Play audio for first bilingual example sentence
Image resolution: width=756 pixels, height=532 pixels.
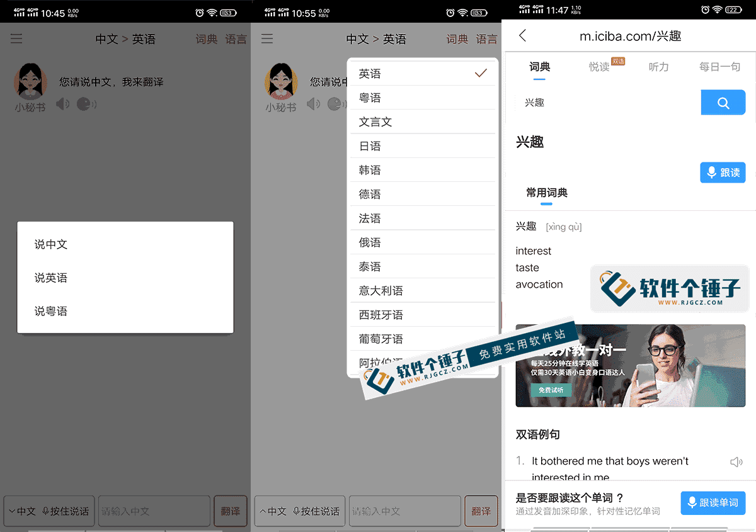736,462
